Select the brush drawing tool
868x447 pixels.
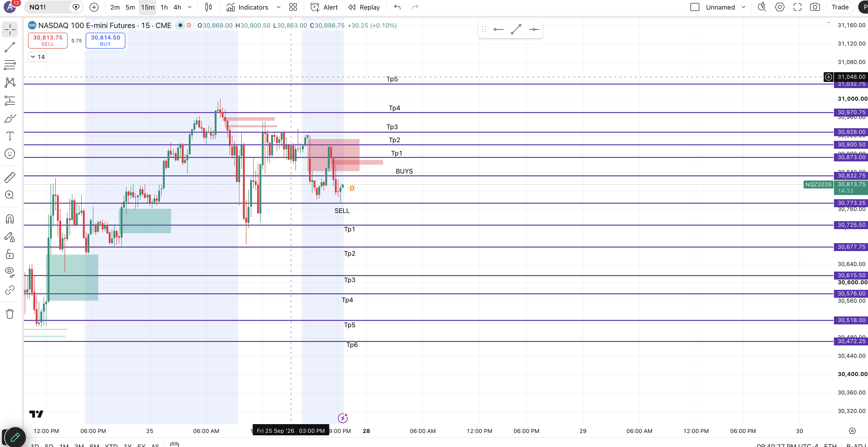tap(10, 118)
